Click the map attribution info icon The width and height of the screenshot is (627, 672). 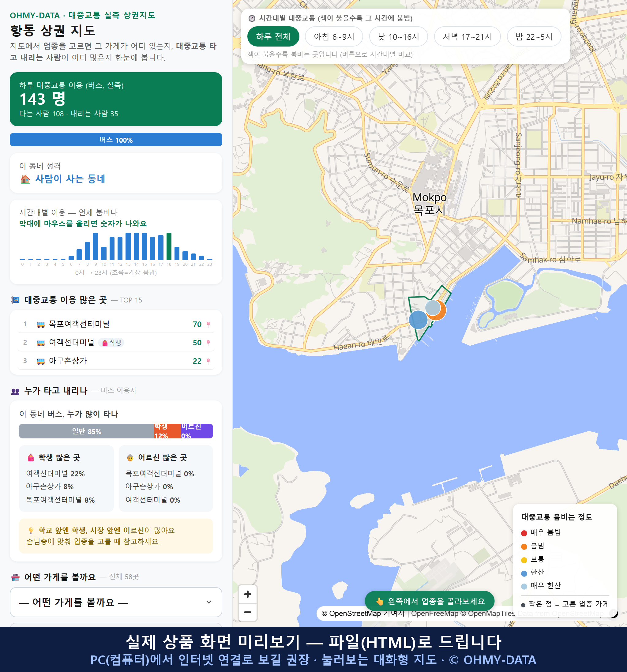point(614,613)
